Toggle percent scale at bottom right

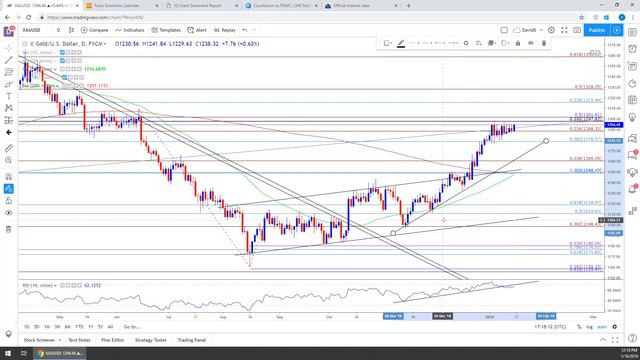[579, 327]
